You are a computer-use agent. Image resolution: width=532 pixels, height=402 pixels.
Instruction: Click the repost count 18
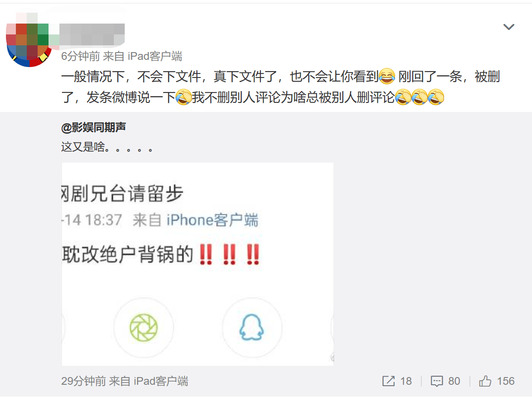[406, 381]
